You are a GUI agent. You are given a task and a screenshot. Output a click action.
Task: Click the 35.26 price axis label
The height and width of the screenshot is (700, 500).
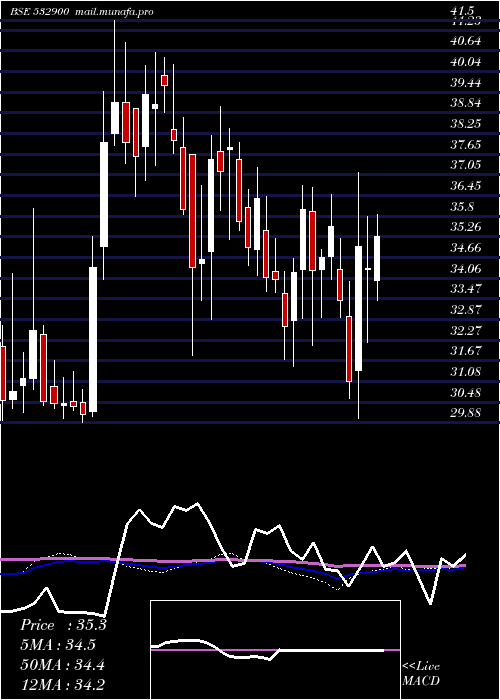click(466, 227)
